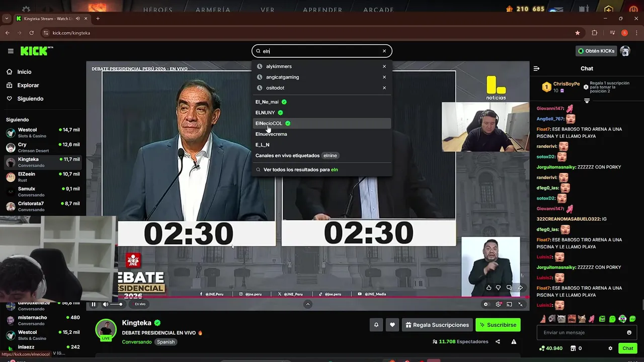Screen dimensions: 644x362
Task: Open Cristorata7 channel in sidebar
Action: 43,206
